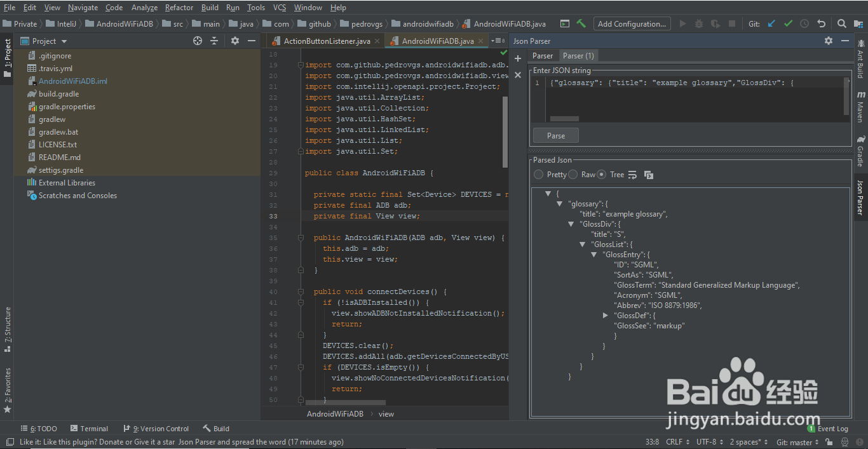The image size is (868, 449).
Task: Click the Run play icon
Action: tap(682, 23)
